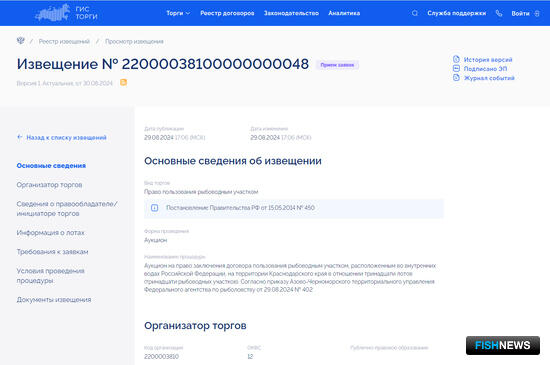Open История версий link
The width and height of the screenshot is (550, 365).
488,60
